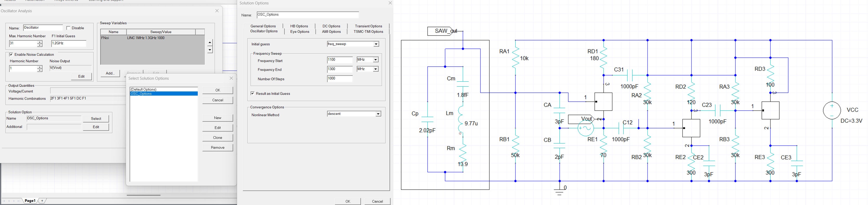The height and width of the screenshot is (205, 868).
Task: Add a new schematic page with plus
Action: 42,201
